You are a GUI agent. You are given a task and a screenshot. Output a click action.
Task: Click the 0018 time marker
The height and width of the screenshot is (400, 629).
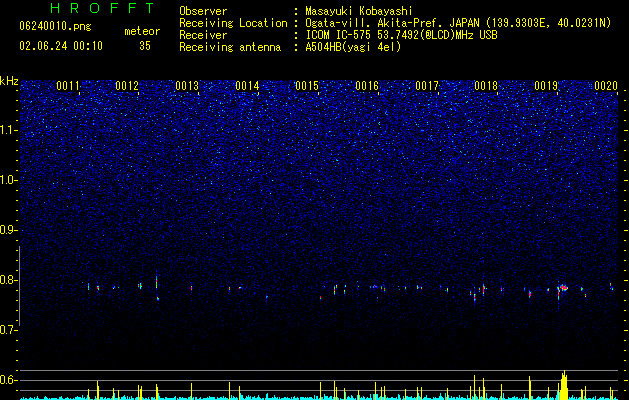click(486, 86)
